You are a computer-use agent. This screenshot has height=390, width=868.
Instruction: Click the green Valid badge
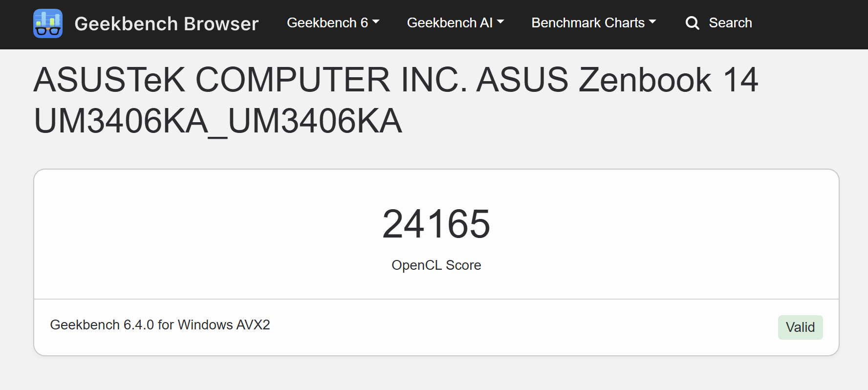pyautogui.click(x=800, y=327)
